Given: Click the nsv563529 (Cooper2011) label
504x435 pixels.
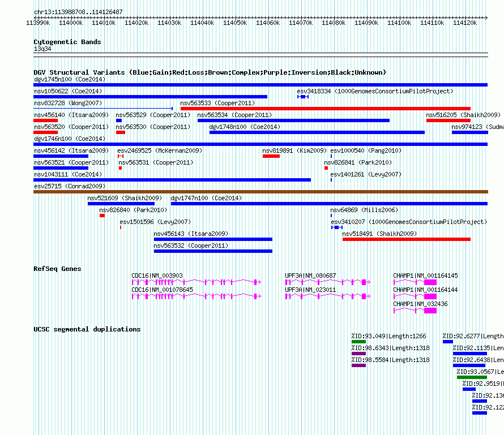Looking at the screenshot, I should (153, 115).
